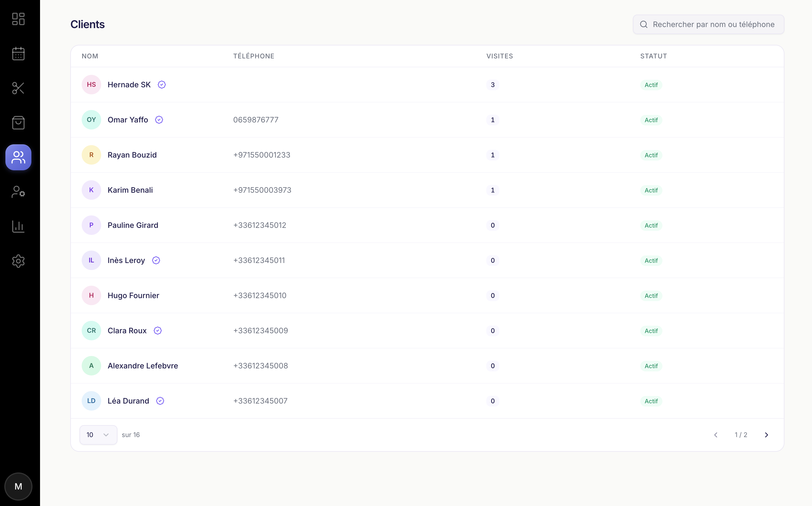Click the verified badge next to Hernade SK
Viewport: 812px width, 506px height.
[162, 85]
